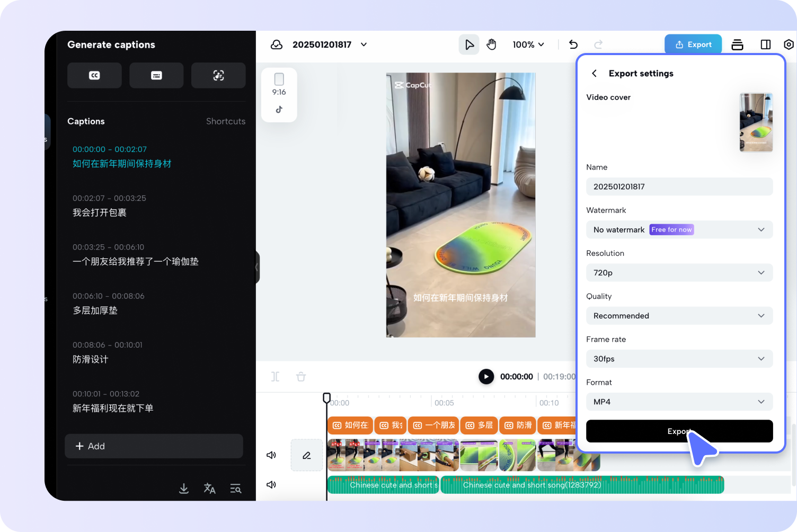Viewport: 797px width, 532px height.
Task: Select the 多层 caption clip on timeline
Action: (479, 425)
